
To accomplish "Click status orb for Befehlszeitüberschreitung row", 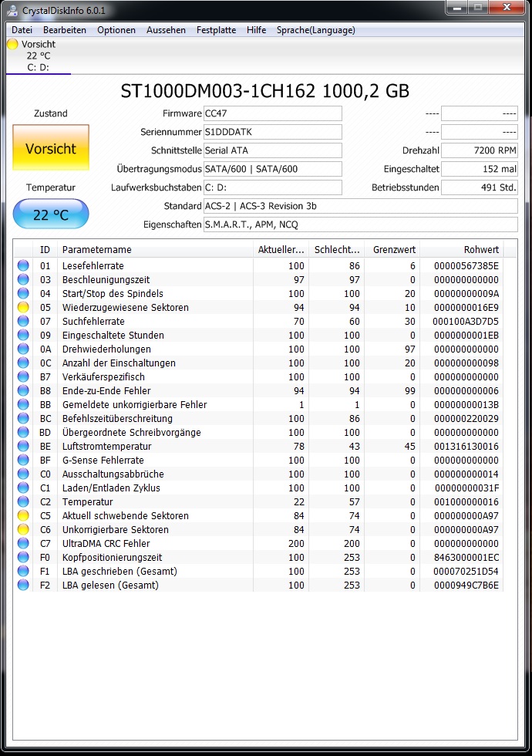I will tap(22, 418).
